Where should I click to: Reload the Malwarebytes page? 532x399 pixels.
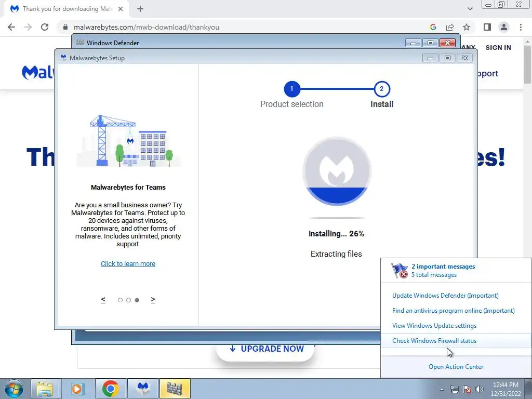45,27
